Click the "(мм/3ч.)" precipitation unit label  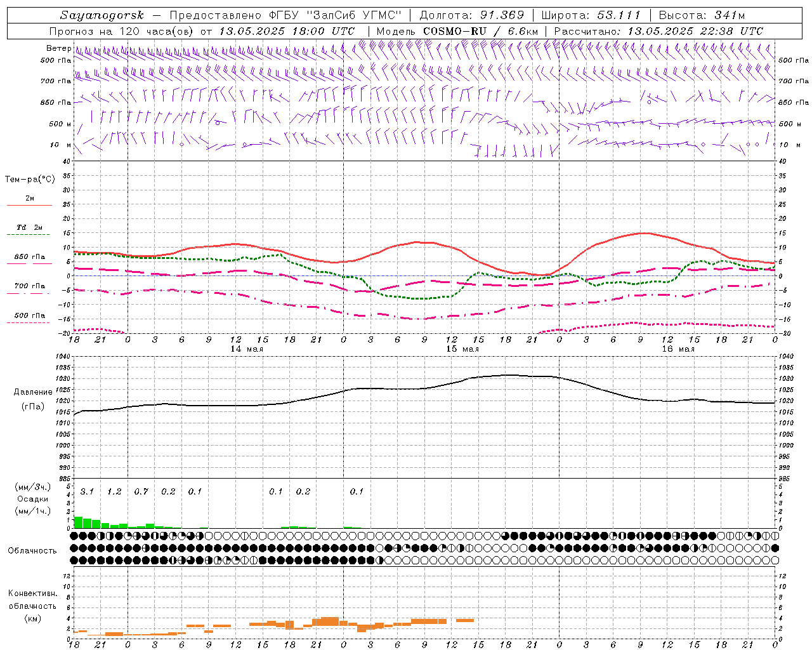point(32,487)
